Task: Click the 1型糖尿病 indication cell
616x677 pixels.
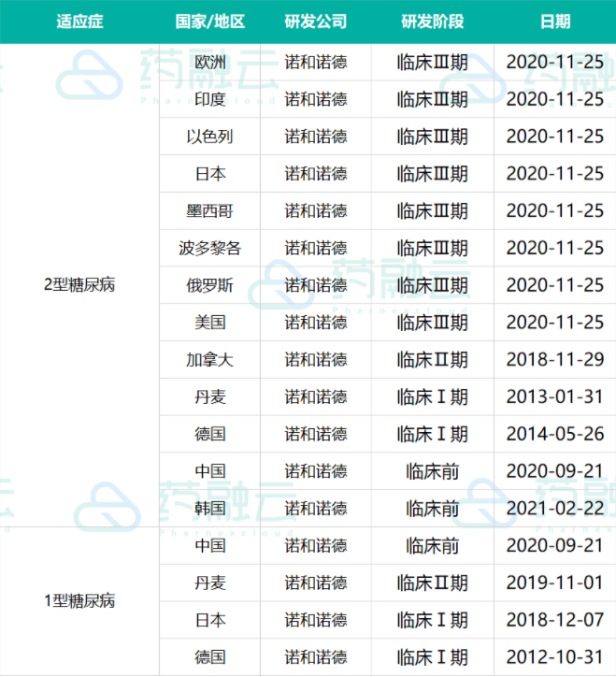Action: pyautogui.click(x=79, y=600)
